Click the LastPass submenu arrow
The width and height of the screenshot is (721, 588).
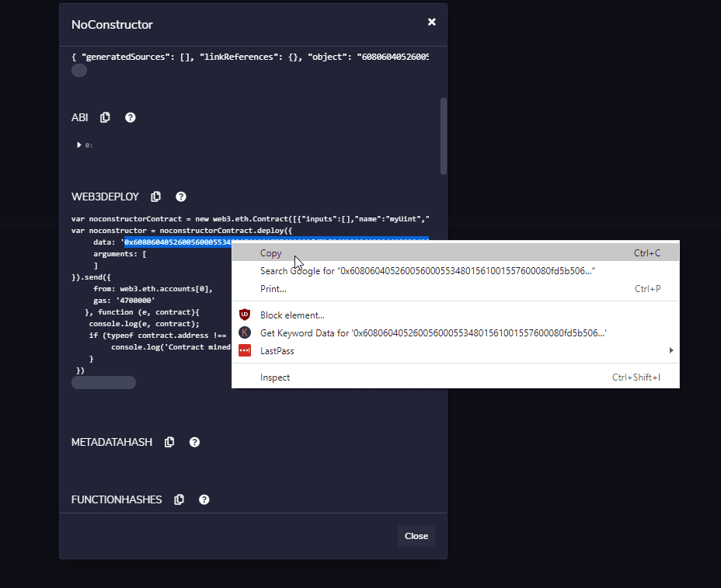tap(671, 351)
